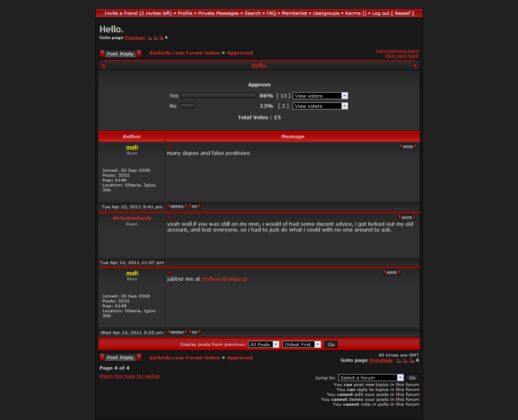Viewport: 518px width, 420px height.
Task: Click the Yes poll result bar
Action: pyautogui.click(x=218, y=96)
